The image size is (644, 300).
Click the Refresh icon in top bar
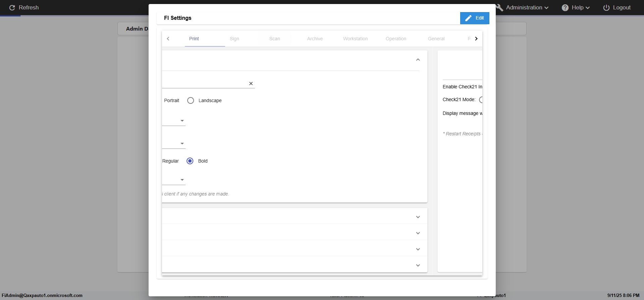tap(12, 8)
